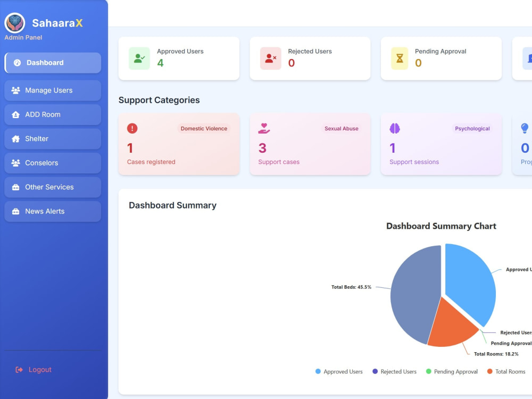Click the Dashboard gauge icon
Screen dimensions: 532x399
(18, 63)
